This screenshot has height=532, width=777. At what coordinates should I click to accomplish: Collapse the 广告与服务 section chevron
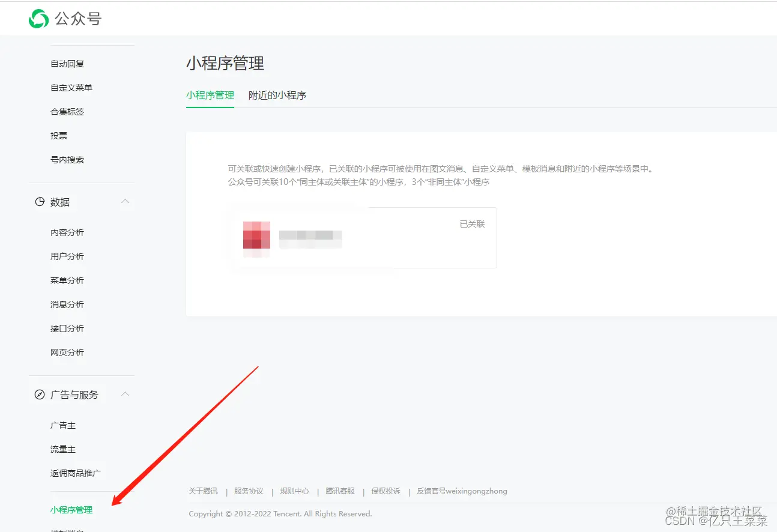coord(125,394)
